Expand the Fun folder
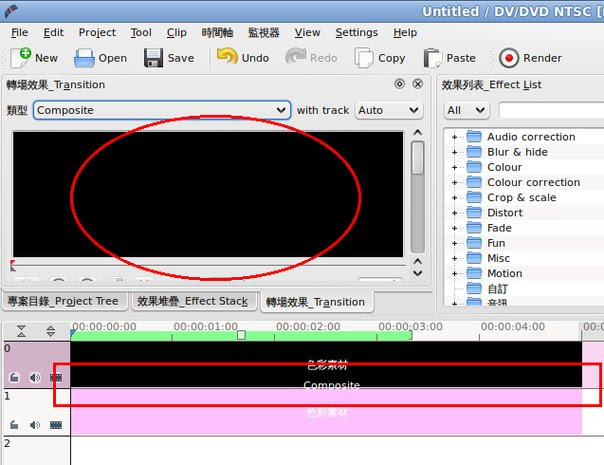The width and height of the screenshot is (604, 465). (x=455, y=243)
